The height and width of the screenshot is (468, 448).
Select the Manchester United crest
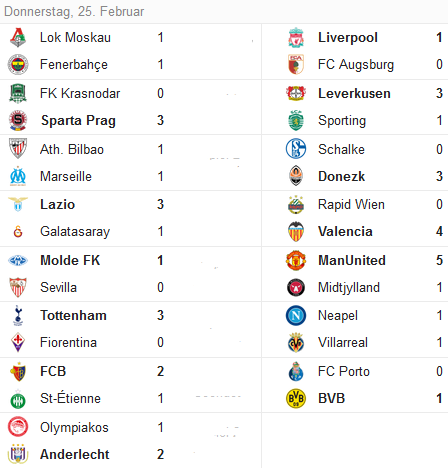point(296,260)
